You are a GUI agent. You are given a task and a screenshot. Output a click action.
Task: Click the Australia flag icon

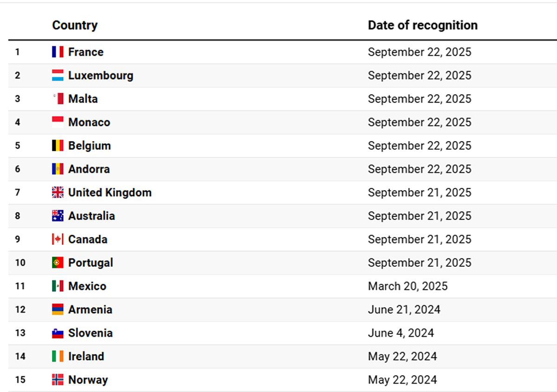coord(58,216)
